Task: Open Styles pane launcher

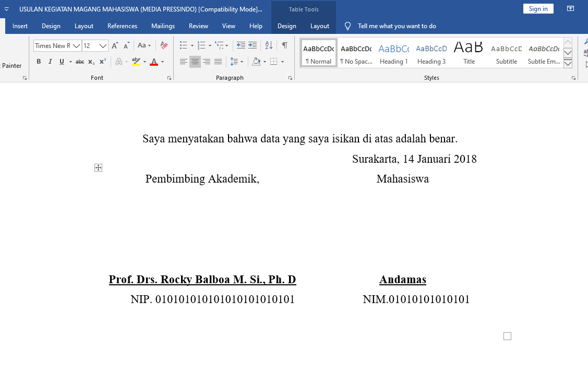Action: click(574, 78)
